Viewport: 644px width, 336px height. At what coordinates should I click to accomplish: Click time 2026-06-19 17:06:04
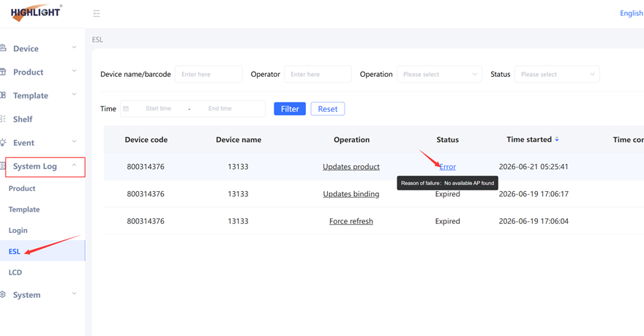[533, 221]
